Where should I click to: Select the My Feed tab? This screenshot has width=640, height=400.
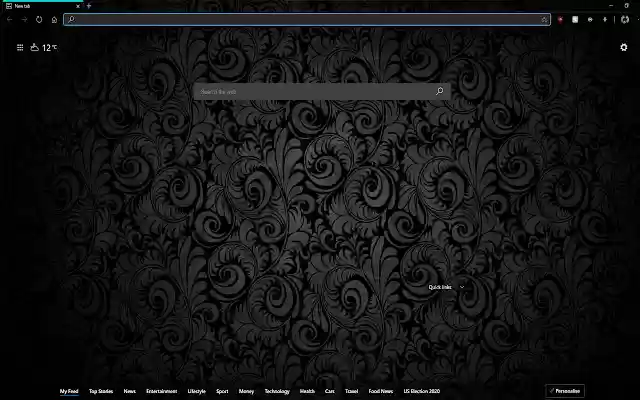[69, 391]
